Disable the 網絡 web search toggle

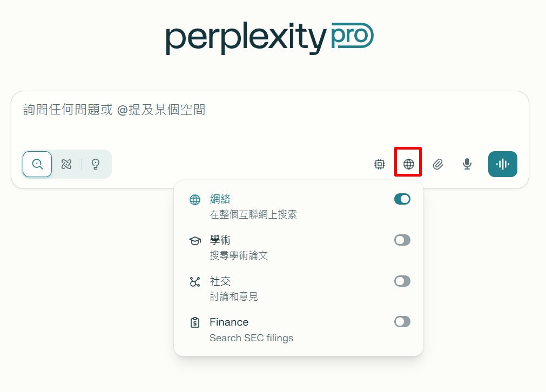pos(402,199)
